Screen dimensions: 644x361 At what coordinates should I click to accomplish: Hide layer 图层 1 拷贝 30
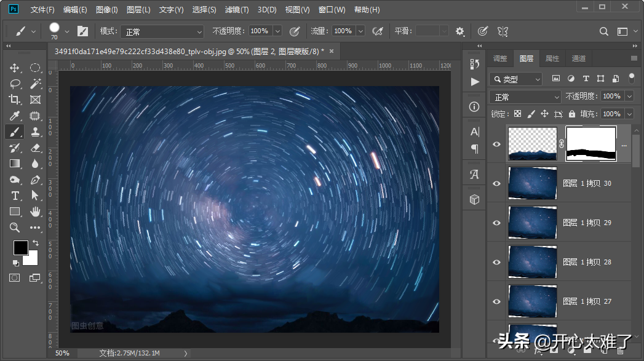pos(496,184)
